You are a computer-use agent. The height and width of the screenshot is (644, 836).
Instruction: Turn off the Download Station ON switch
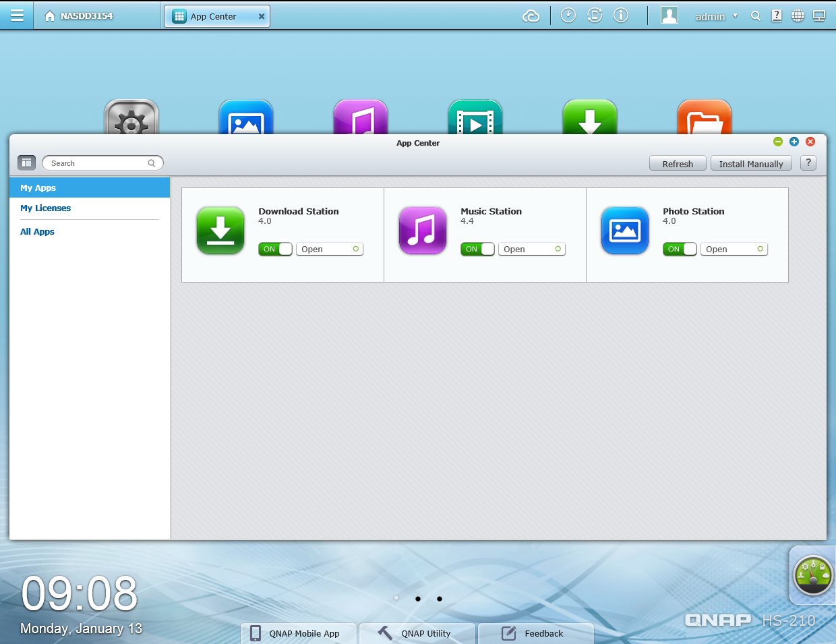tap(275, 249)
